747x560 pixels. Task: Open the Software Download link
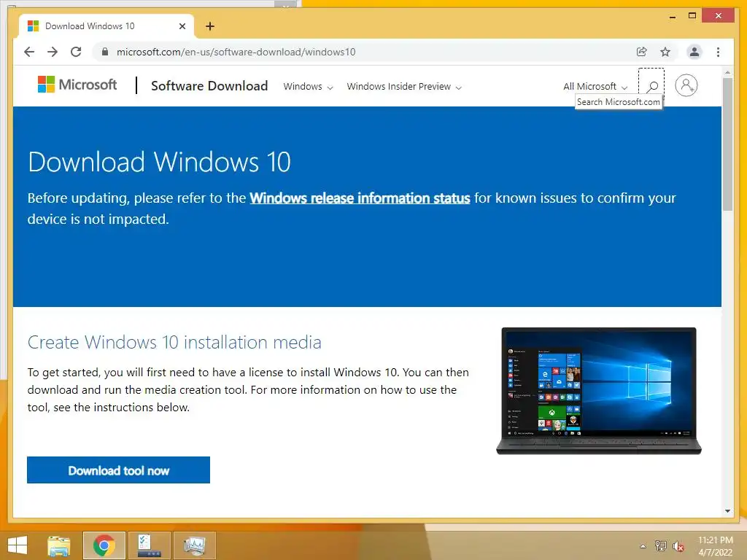point(209,86)
